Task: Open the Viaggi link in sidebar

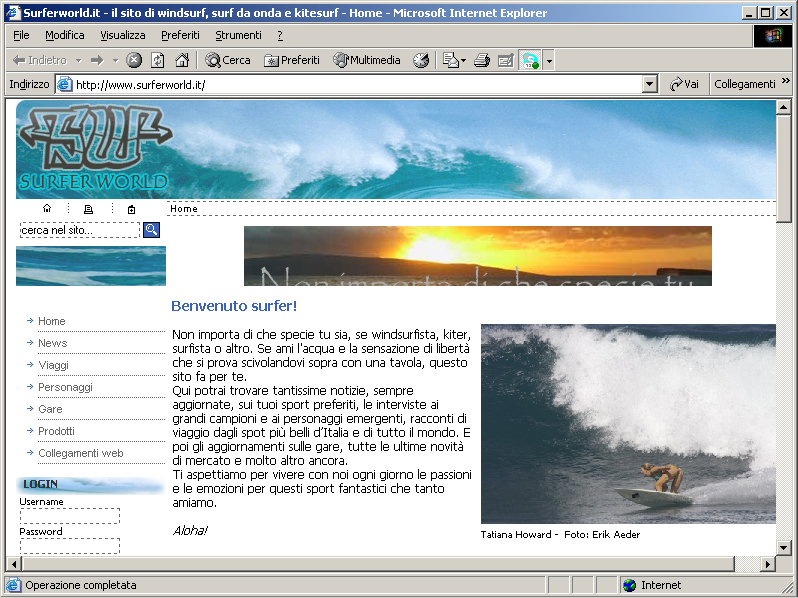Action: click(53, 365)
